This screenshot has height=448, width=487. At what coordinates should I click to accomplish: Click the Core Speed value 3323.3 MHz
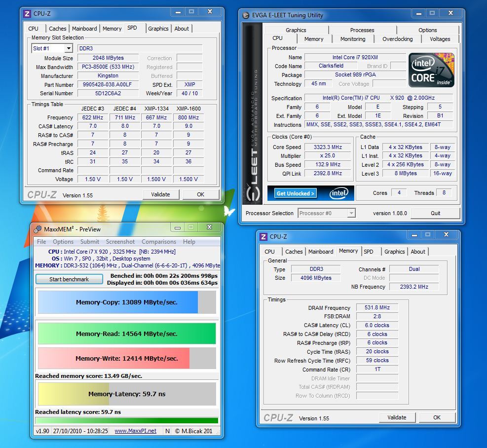coord(328,147)
